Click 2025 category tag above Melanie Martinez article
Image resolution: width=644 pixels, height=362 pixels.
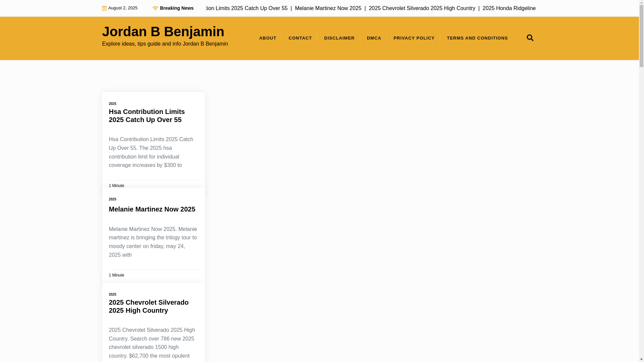[x=112, y=199]
